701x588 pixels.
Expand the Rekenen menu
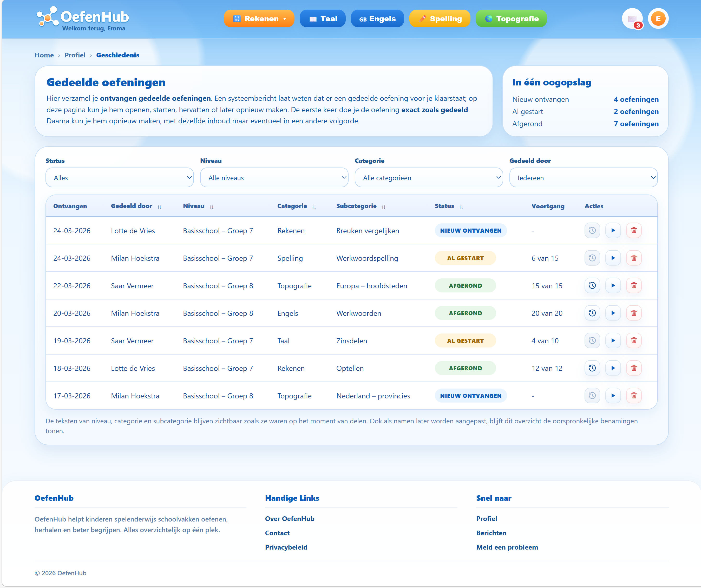[259, 19]
